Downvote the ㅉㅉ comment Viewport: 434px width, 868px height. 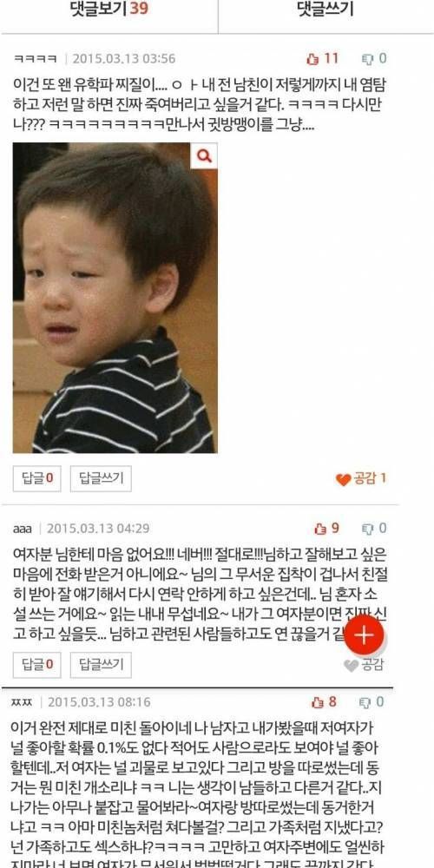[372, 702]
